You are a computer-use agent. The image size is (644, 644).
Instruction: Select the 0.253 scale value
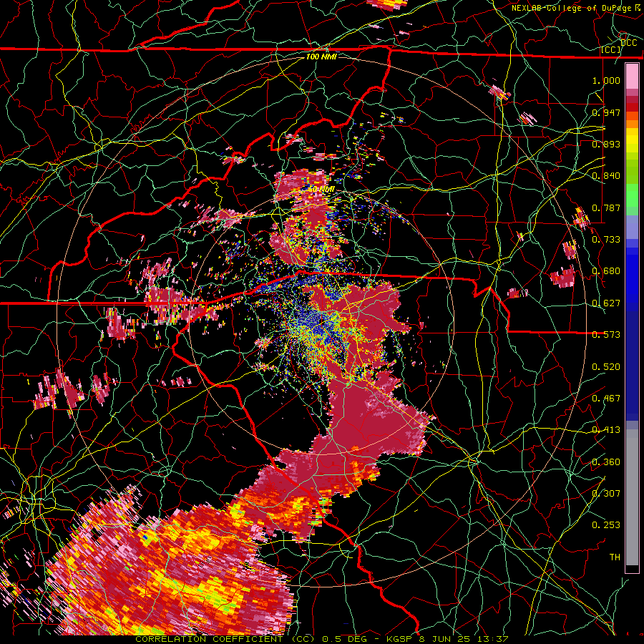pyautogui.click(x=606, y=525)
